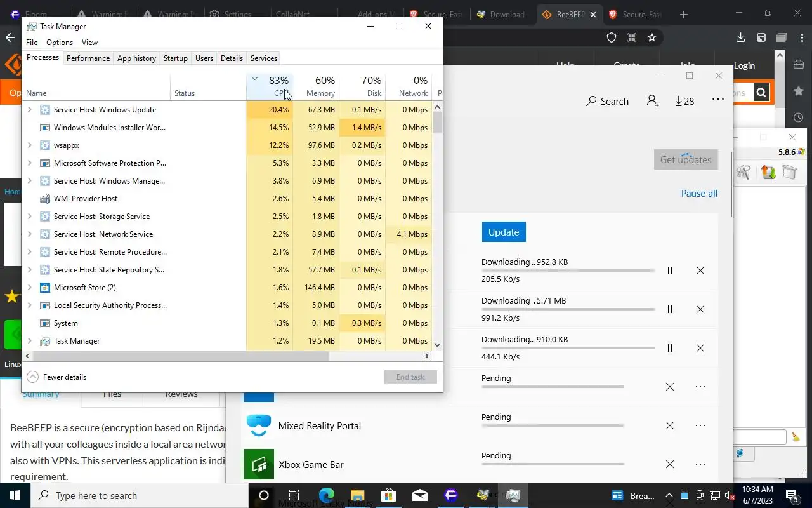Image resolution: width=812 pixels, height=508 pixels.
Task: Click the Windows Start button
Action: coord(15,495)
